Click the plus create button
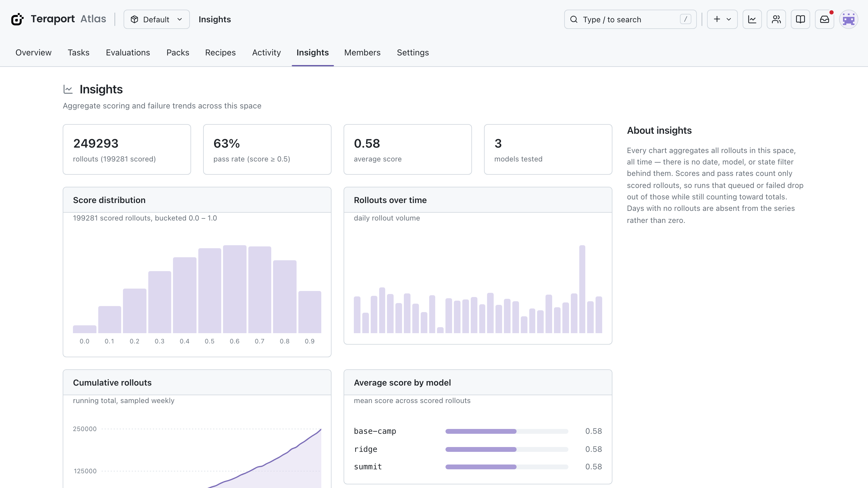Screen dimensions: 868x488 point(722,19)
